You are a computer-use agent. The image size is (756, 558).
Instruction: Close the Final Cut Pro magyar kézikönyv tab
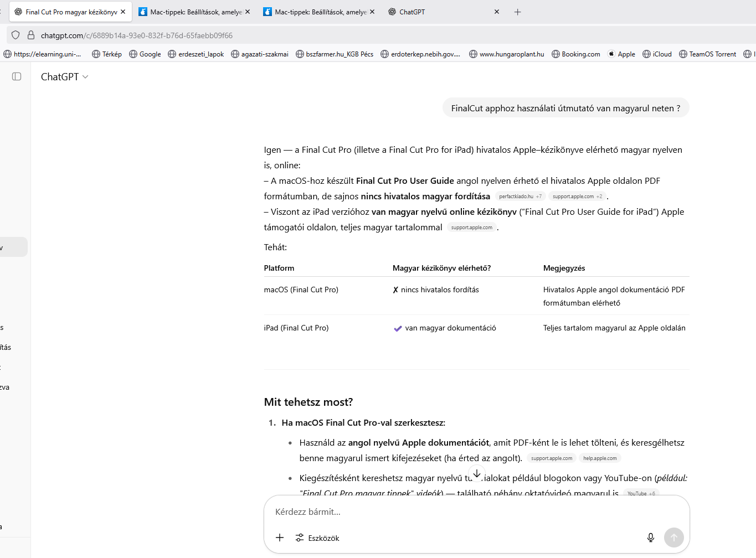tap(123, 12)
